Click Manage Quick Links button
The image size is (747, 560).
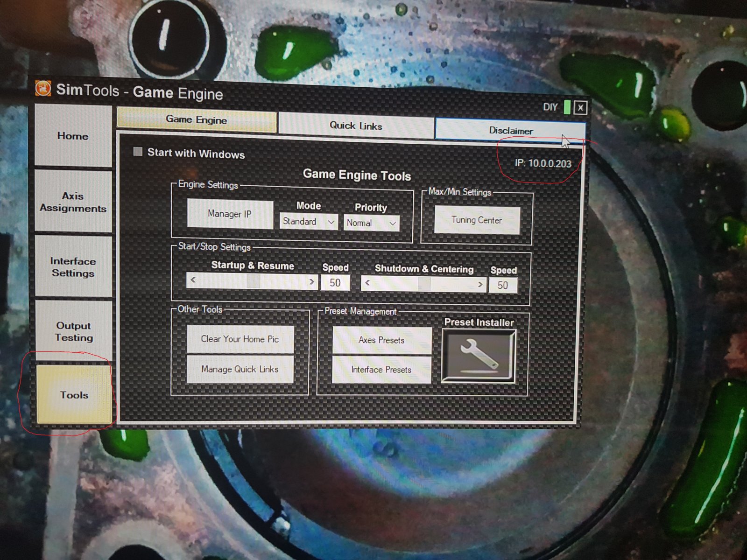pyautogui.click(x=240, y=369)
